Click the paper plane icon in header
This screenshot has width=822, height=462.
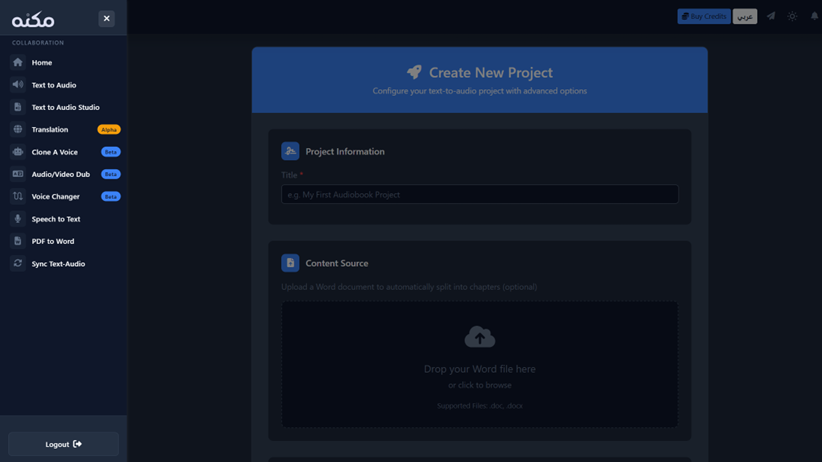tap(771, 16)
